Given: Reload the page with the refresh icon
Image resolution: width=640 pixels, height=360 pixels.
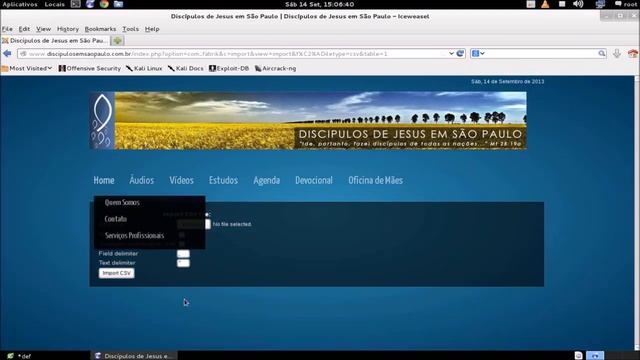Looking at the screenshot, I should 460,53.
